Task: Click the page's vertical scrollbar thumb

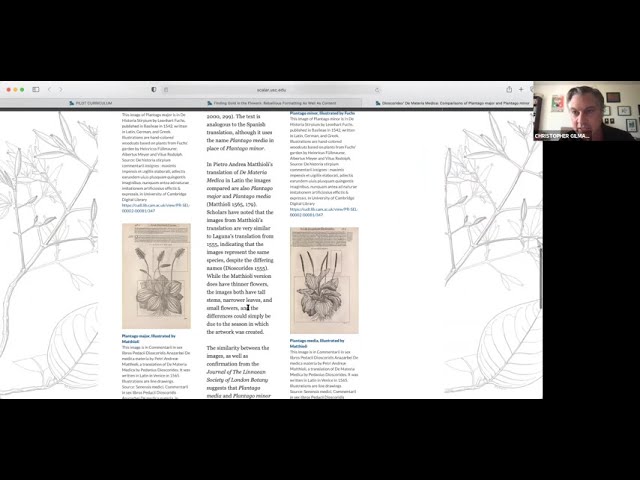Action: click(541, 278)
